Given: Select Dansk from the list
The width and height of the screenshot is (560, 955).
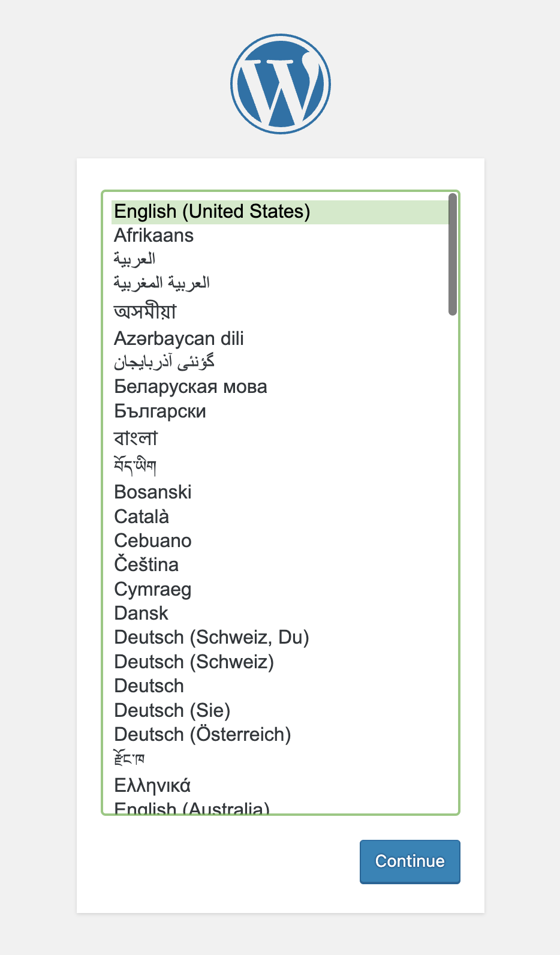Looking at the screenshot, I should [x=141, y=614].
